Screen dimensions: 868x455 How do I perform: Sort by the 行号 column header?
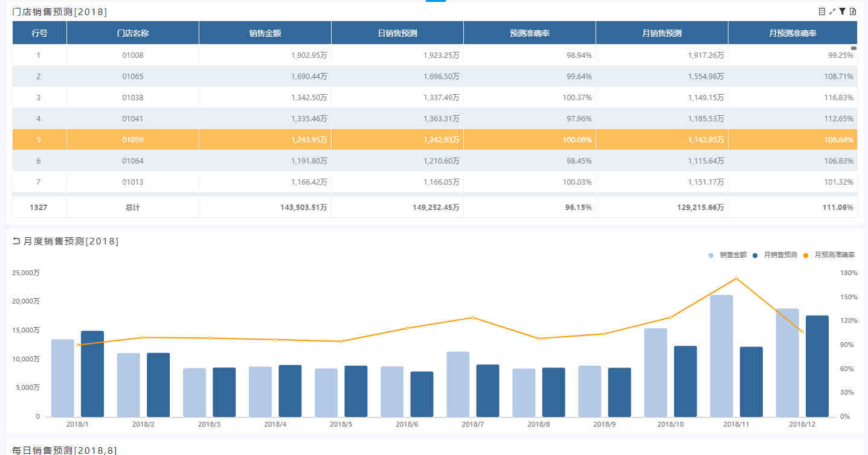40,33
